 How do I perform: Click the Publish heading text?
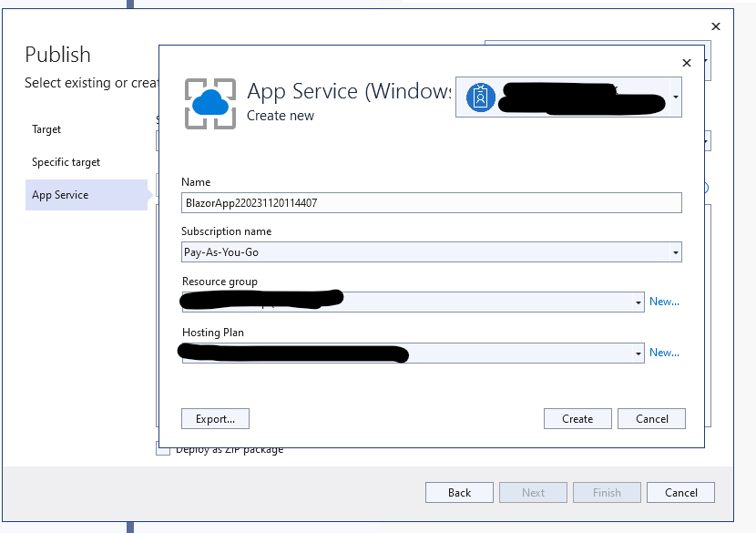pos(58,55)
